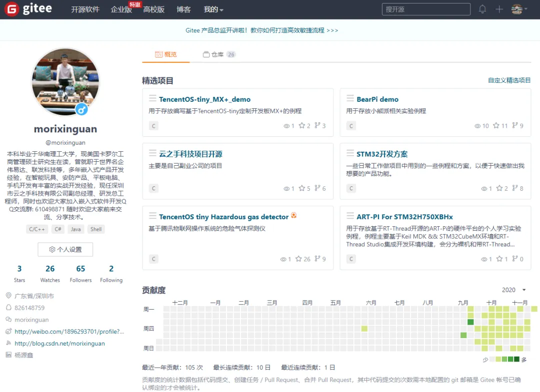Click drag handle icon on BearPi demo card
This screenshot has width=540, height=392.
click(x=350, y=98)
